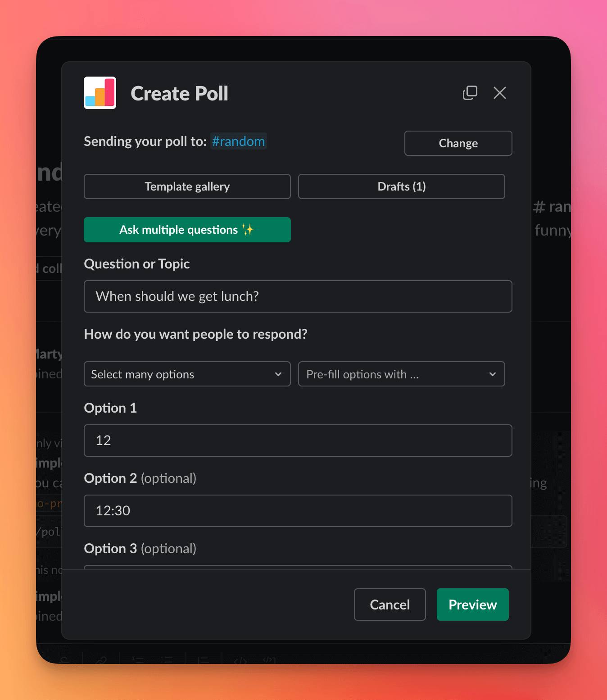Enable Ask multiple questions mode
Screen dimensions: 607x700
click(187, 229)
